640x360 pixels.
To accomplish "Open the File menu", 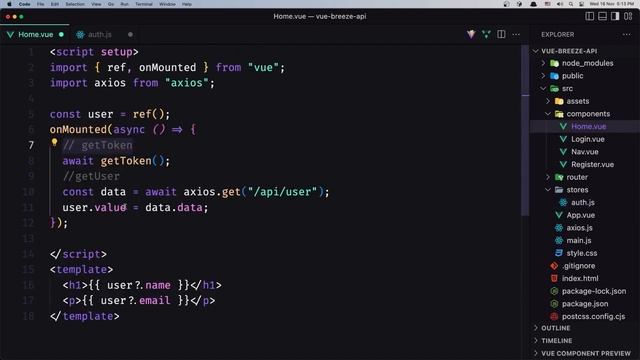I will coord(40,4).
